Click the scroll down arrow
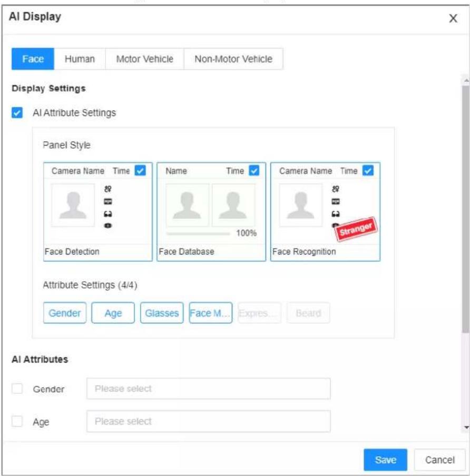The width and height of the screenshot is (470, 476). pos(466,428)
